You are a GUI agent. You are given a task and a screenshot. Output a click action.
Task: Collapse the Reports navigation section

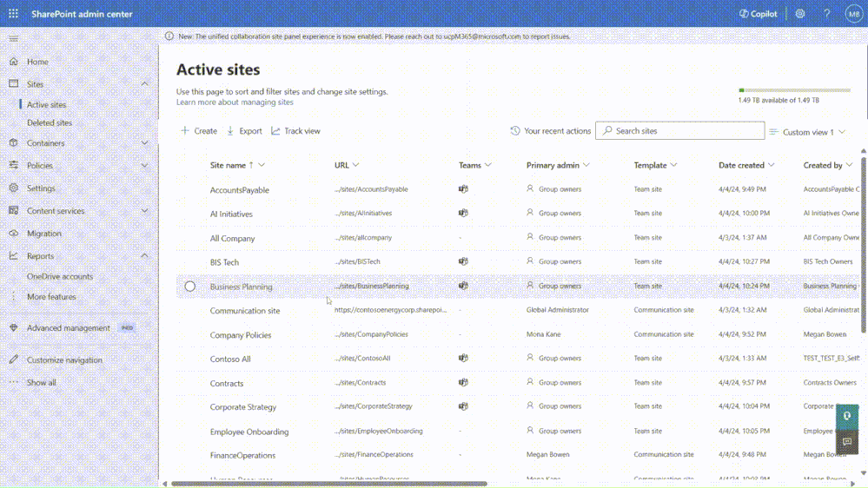[144, 256]
